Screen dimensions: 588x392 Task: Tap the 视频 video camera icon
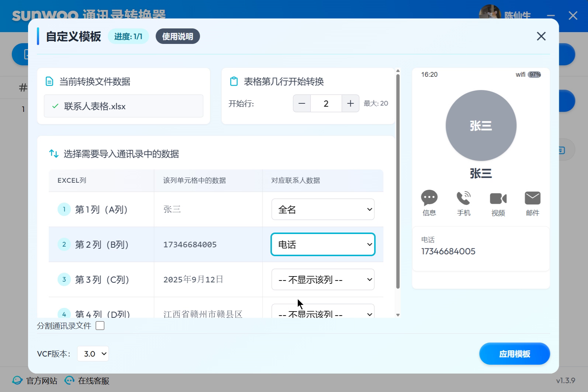click(x=498, y=199)
